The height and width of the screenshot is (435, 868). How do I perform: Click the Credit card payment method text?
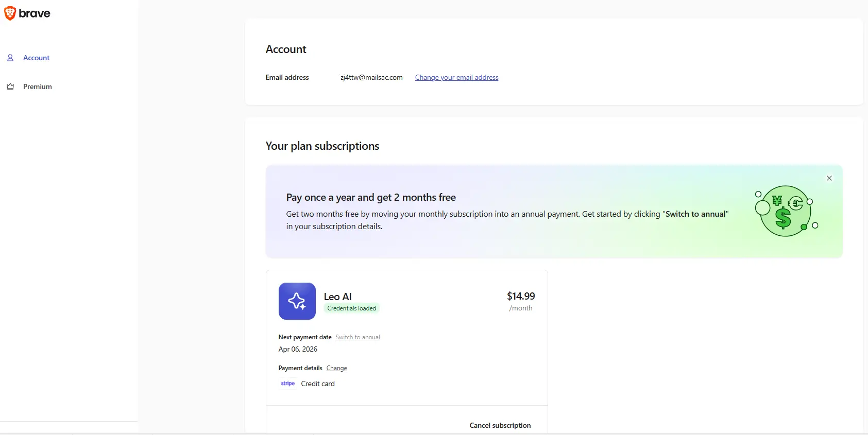[318, 384]
